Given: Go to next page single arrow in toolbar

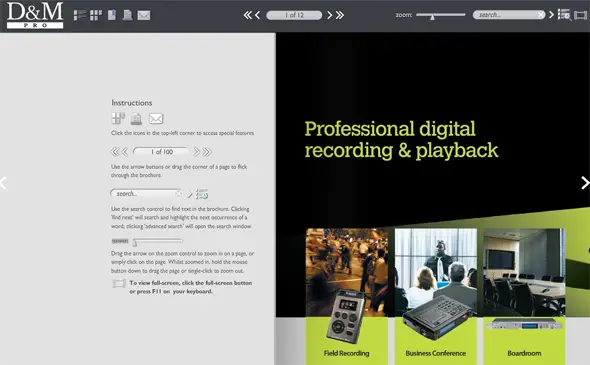Looking at the screenshot, I should coord(330,15).
